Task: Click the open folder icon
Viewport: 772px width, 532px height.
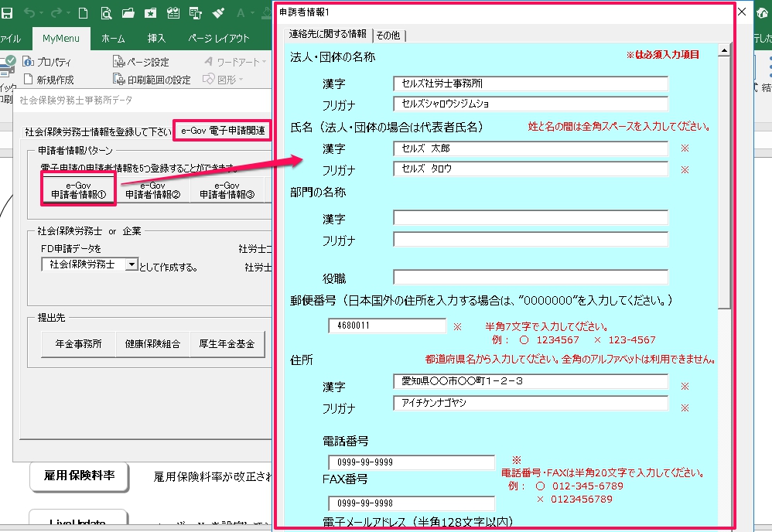Action: [128, 13]
